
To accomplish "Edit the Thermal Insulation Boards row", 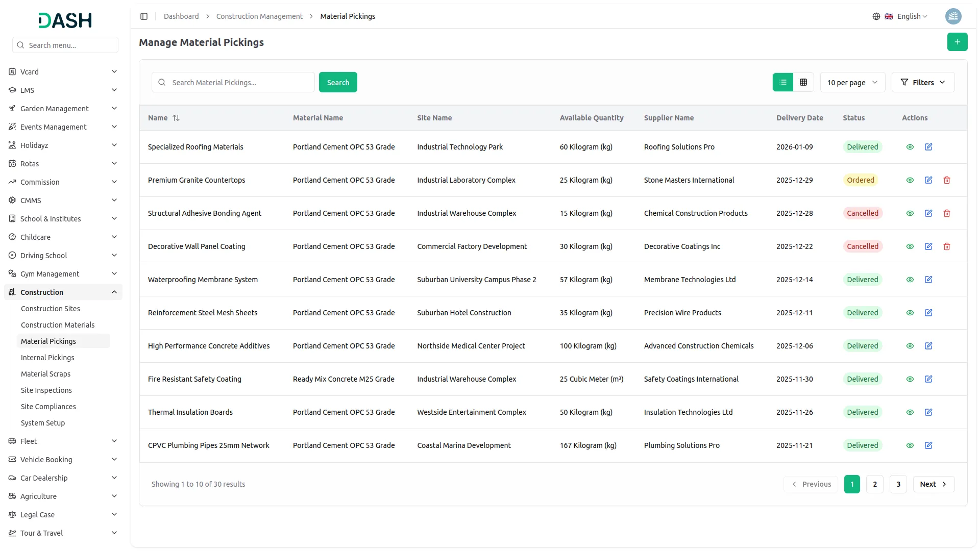I will (928, 412).
